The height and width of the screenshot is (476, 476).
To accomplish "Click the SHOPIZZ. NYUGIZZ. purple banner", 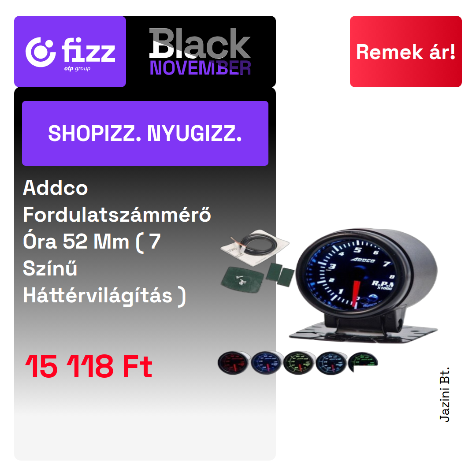I will pos(145,133).
